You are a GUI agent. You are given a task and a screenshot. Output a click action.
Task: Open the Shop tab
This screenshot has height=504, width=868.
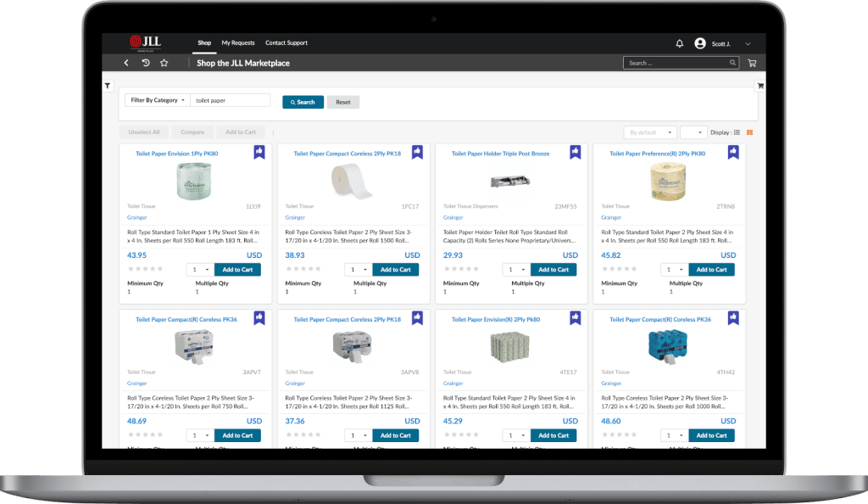click(x=204, y=42)
